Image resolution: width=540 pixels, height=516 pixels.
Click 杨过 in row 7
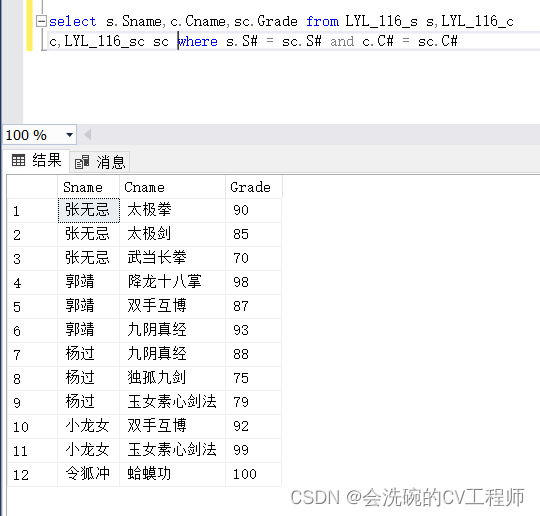(89, 354)
